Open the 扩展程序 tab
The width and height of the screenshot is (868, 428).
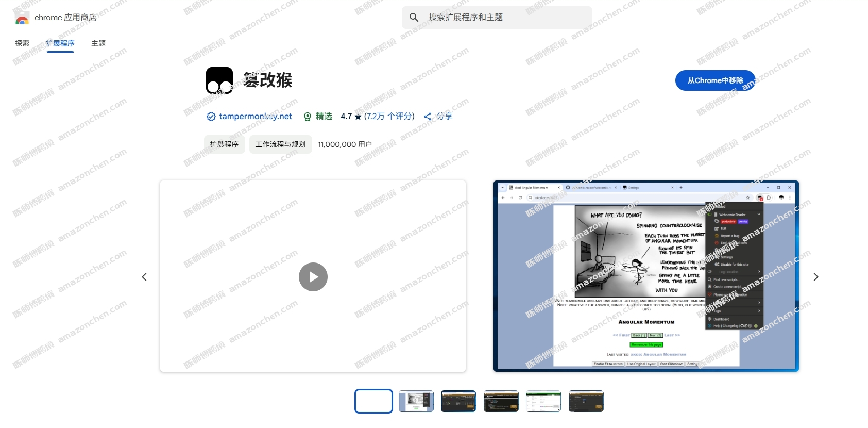point(60,43)
